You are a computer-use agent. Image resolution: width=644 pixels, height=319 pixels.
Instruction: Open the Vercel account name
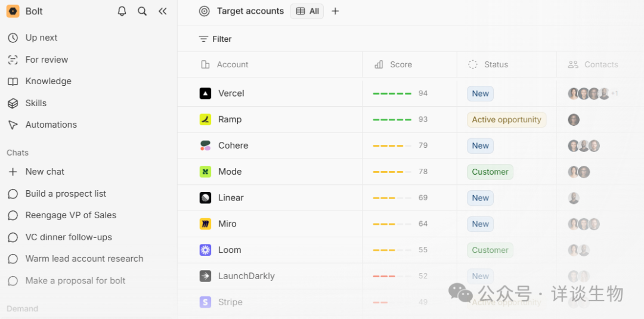pyautogui.click(x=231, y=94)
